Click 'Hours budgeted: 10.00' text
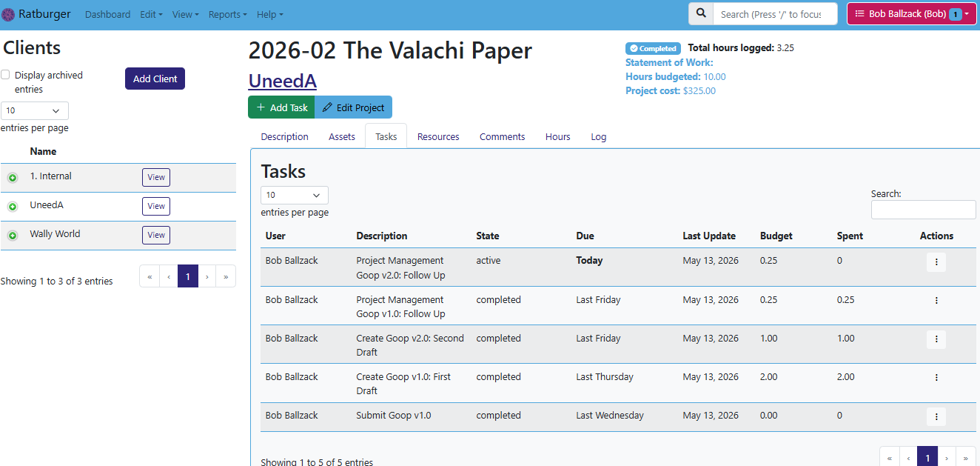Screen dimensions: 980x466 point(676,77)
